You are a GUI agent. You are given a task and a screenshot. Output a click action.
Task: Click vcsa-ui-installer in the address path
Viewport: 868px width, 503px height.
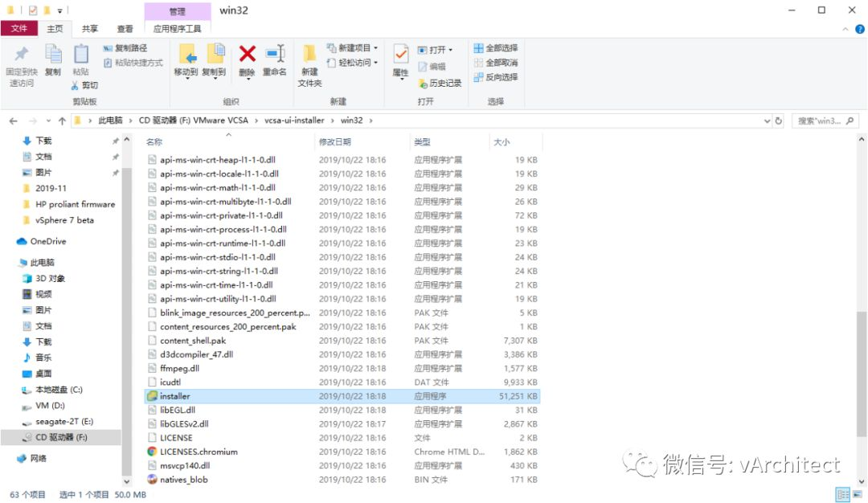click(x=294, y=121)
